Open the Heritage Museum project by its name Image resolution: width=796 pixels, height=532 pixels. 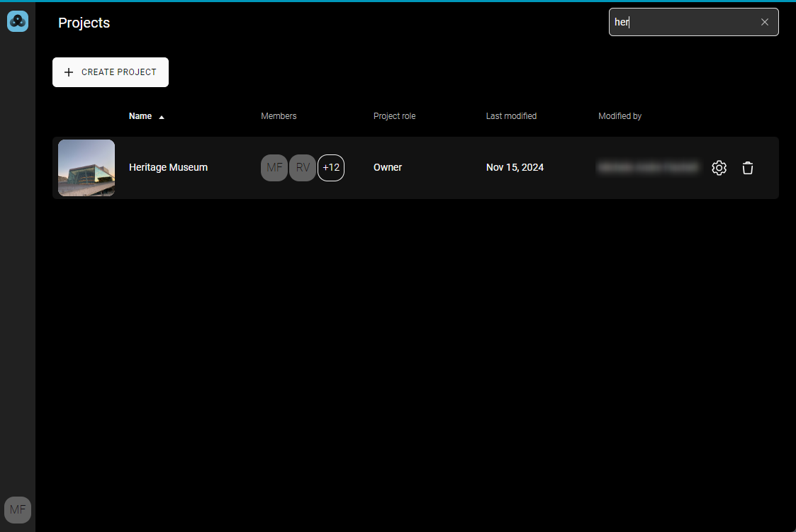168,168
